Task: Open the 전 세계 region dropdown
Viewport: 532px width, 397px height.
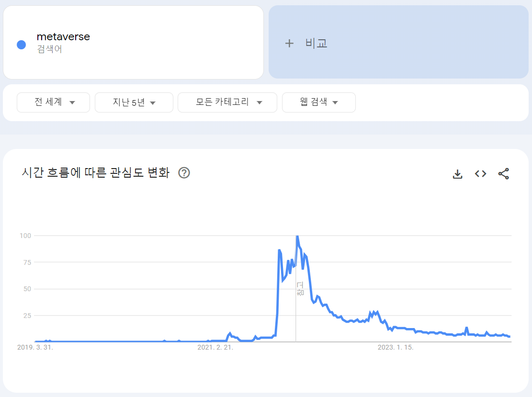Action: tap(53, 102)
